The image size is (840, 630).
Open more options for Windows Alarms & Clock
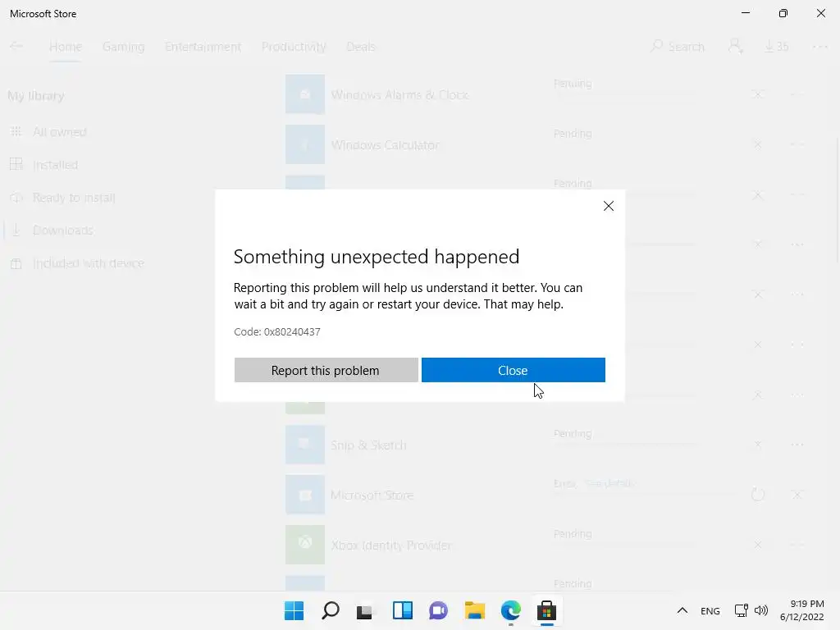click(x=797, y=94)
